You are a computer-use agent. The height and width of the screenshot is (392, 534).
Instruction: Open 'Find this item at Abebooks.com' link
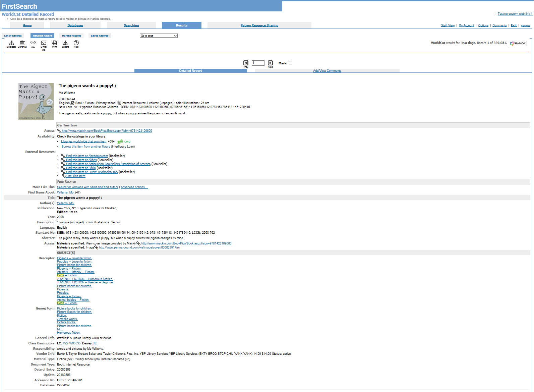click(87, 156)
